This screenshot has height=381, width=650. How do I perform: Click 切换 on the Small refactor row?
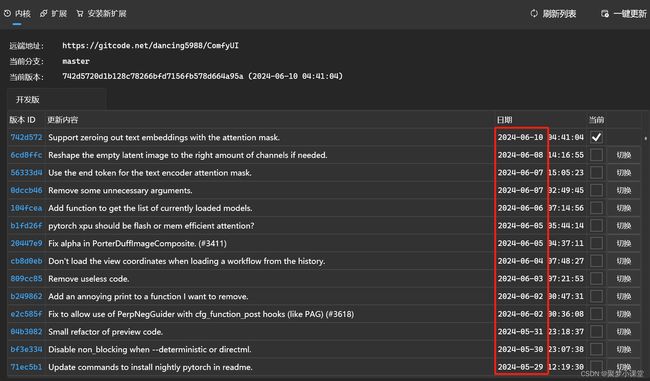(623, 332)
